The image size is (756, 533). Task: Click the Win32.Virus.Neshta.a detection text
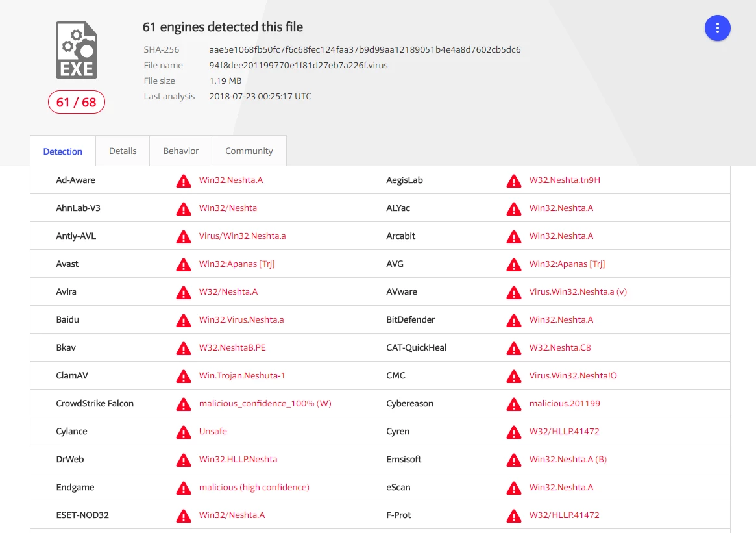[241, 320]
